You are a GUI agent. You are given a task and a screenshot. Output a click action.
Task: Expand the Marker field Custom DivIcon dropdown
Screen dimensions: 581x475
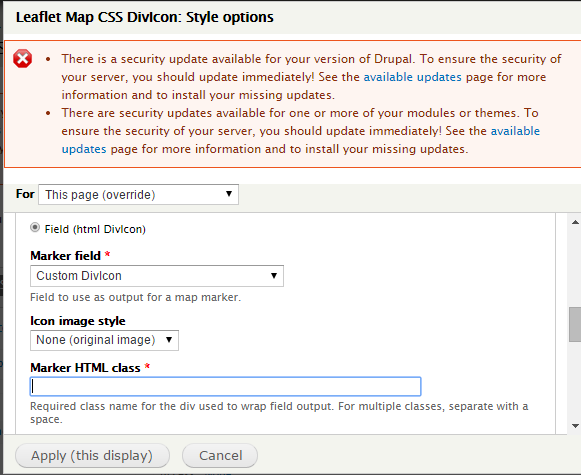157,276
